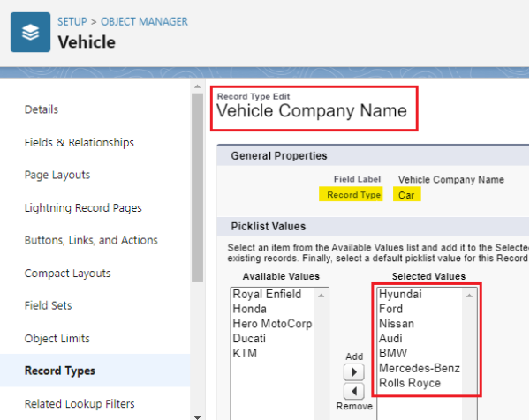Open the OBJECT MANAGER breadcrumb link

point(144,21)
